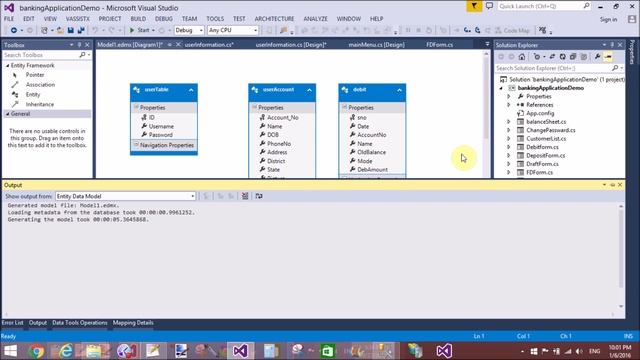Viewport: 640px width, 360px height.
Task: Collapse Navigation Properties section of userTable
Action: [136, 145]
